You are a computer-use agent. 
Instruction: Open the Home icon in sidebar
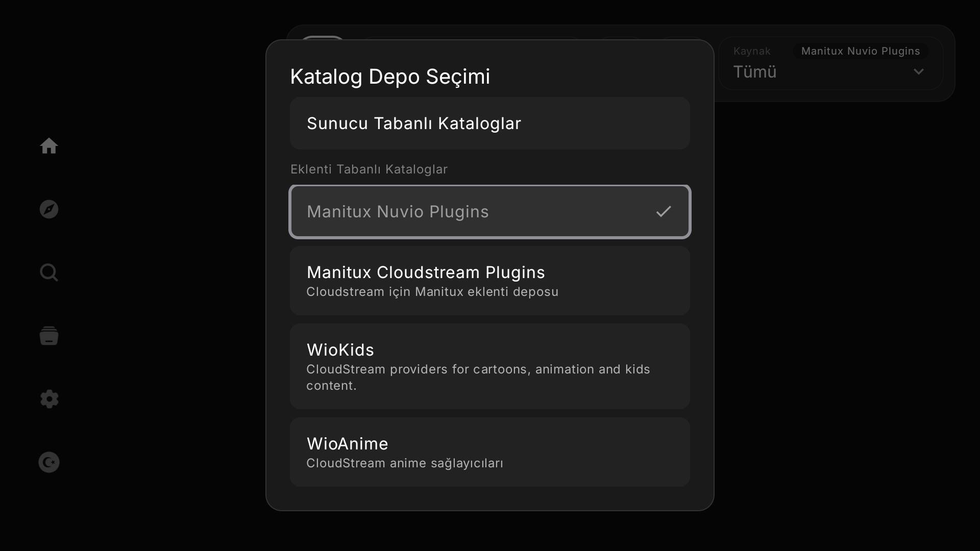(x=49, y=146)
